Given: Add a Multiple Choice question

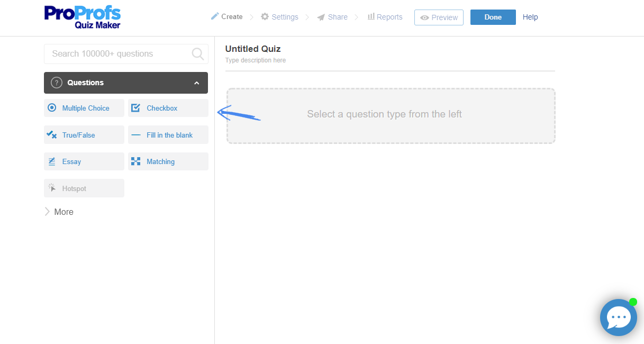Looking at the screenshot, I should point(84,108).
